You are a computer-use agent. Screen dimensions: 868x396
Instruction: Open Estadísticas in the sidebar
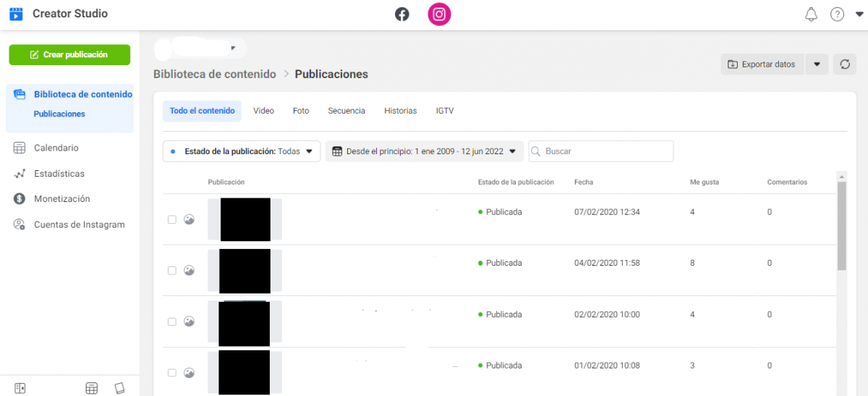(59, 174)
